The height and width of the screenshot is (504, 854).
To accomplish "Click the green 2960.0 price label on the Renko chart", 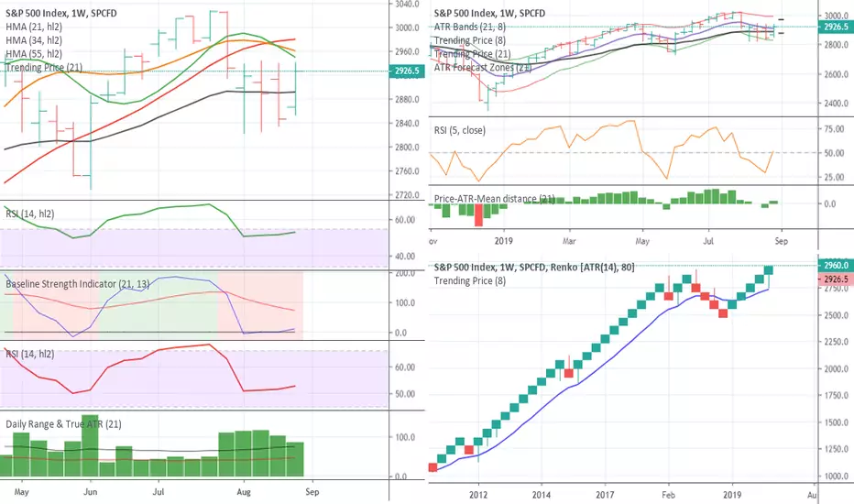I will pyautogui.click(x=836, y=266).
